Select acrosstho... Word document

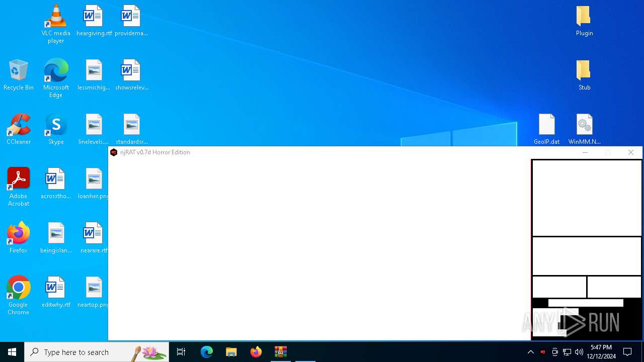click(56, 184)
